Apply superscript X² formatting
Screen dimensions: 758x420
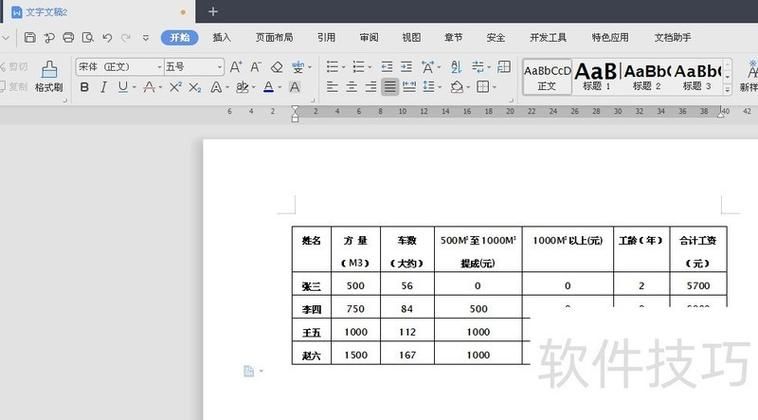click(175, 87)
